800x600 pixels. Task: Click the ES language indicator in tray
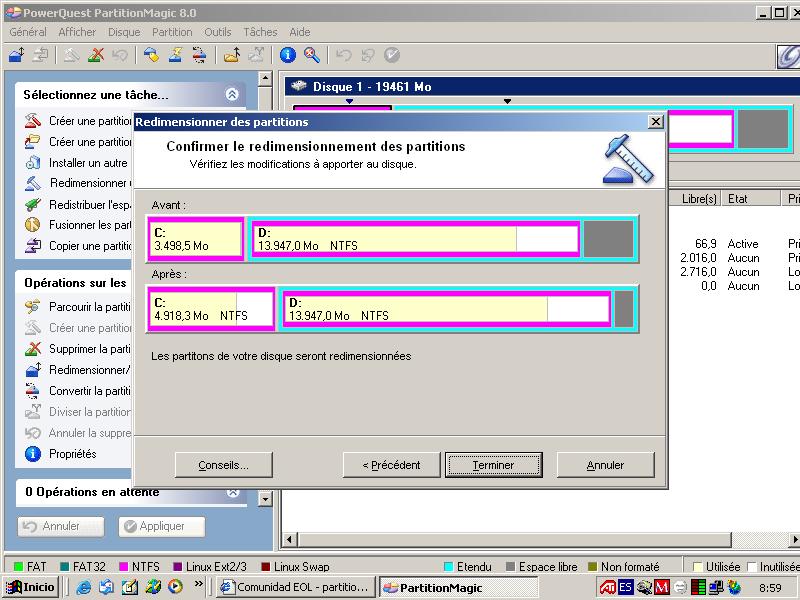[626, 587]
